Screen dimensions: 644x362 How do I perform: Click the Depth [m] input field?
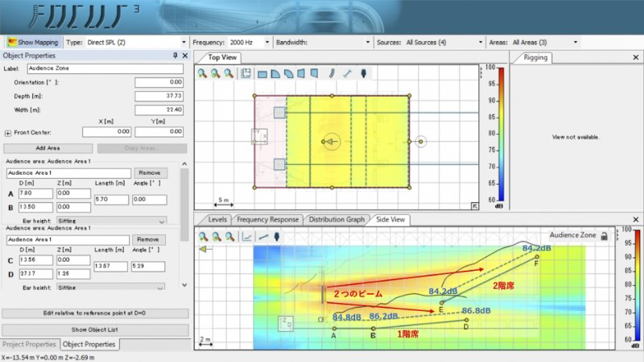(160, 96)
